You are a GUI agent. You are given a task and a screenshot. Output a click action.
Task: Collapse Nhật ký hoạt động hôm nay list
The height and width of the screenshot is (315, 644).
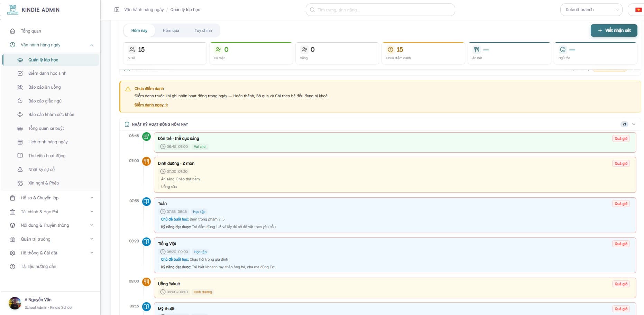pyautogui.click(x=634, y=124)
